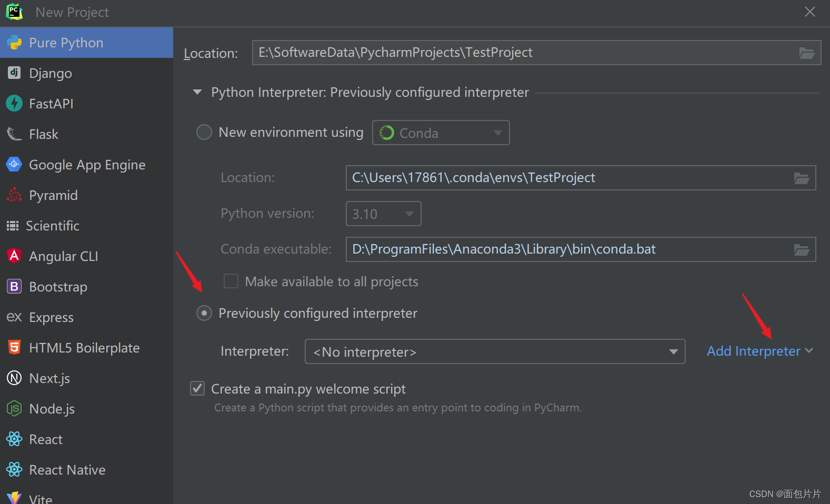Click the Express ex icon
Viewport: 830px width, 504px height.
point(14,317)
